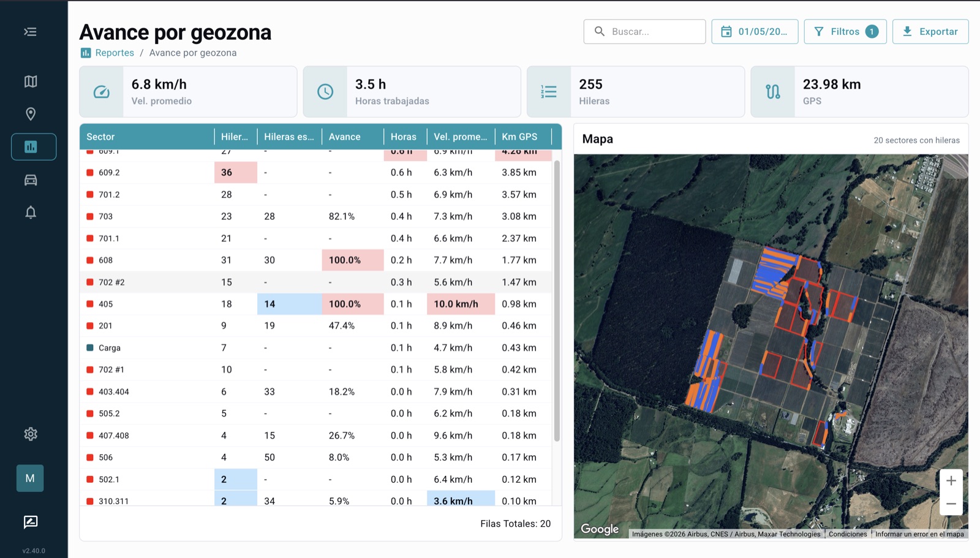Viewport: 980px width, 558px height.
Task: Select the reports chart sidebar icon
Action: tap(34, 147)
